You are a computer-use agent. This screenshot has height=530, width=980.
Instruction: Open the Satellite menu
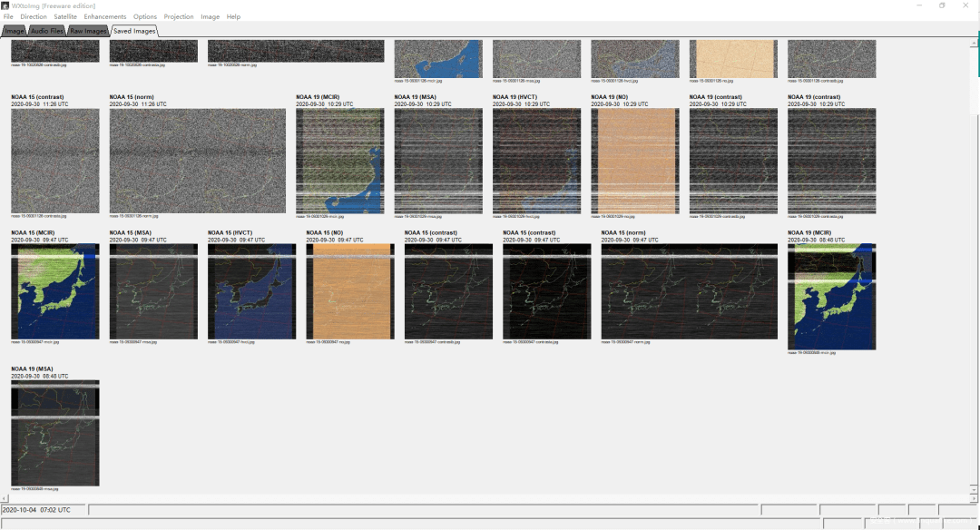point(65,16)
